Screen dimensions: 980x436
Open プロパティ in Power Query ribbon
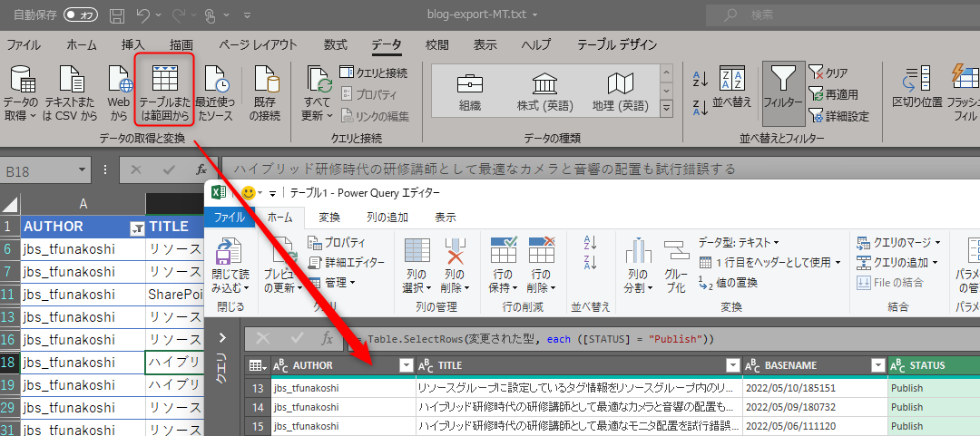pyautogui.click(x=337, y=243)
